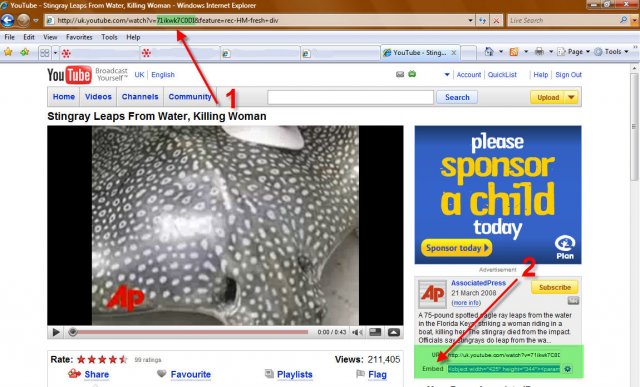640x387 pixels.
Task: Toggle the video player size icon
Action: [375, 332]
